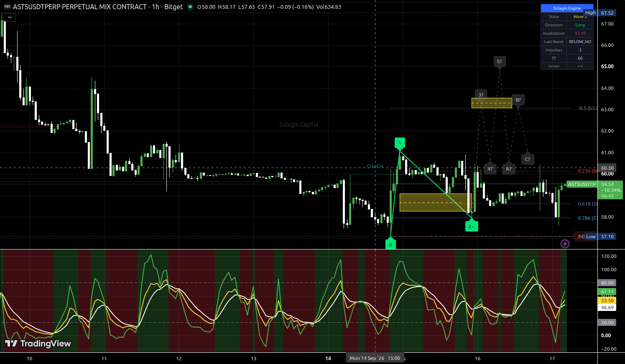
Task: Click the Wave 3 state value
Action: point(580,17)
